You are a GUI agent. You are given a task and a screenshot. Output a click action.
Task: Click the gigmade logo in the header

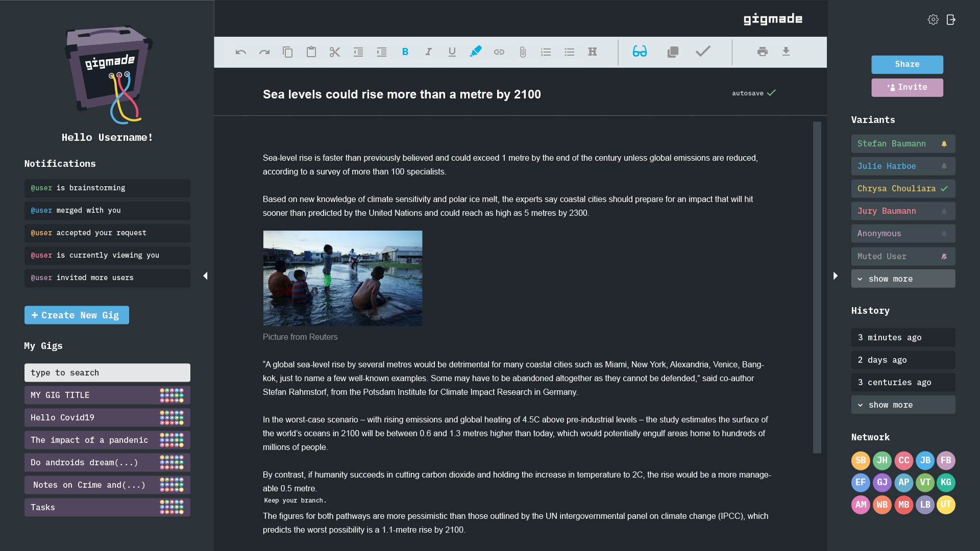(773, 19)
